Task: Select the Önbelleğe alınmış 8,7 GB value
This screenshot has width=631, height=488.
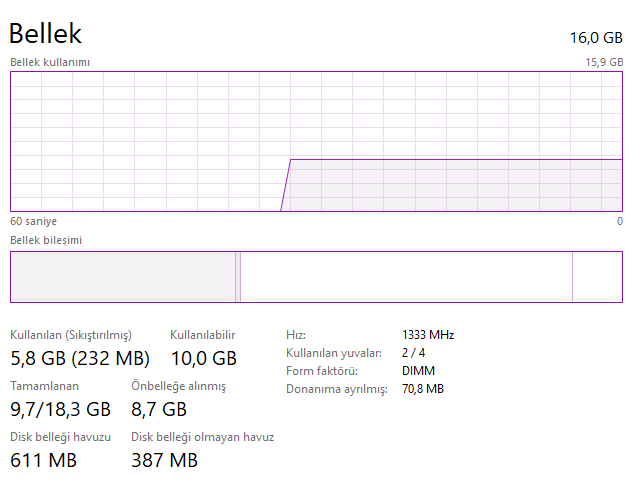Action: 159,409
